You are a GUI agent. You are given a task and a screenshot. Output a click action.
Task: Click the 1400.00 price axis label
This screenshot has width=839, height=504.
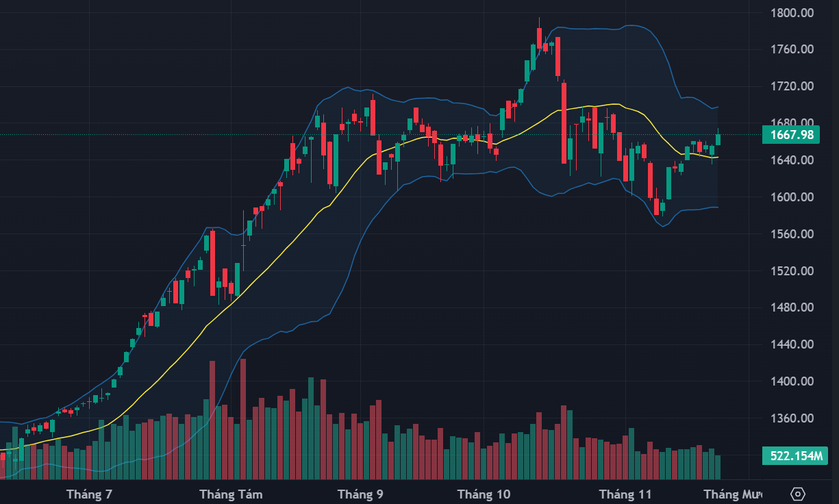coord(792,381)
